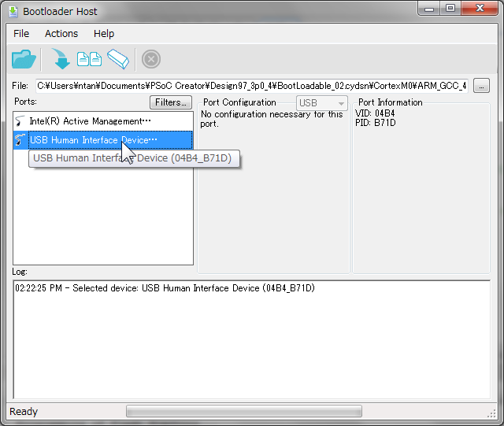
Task: Click the file path input field
Action: (x=252, y=86)
